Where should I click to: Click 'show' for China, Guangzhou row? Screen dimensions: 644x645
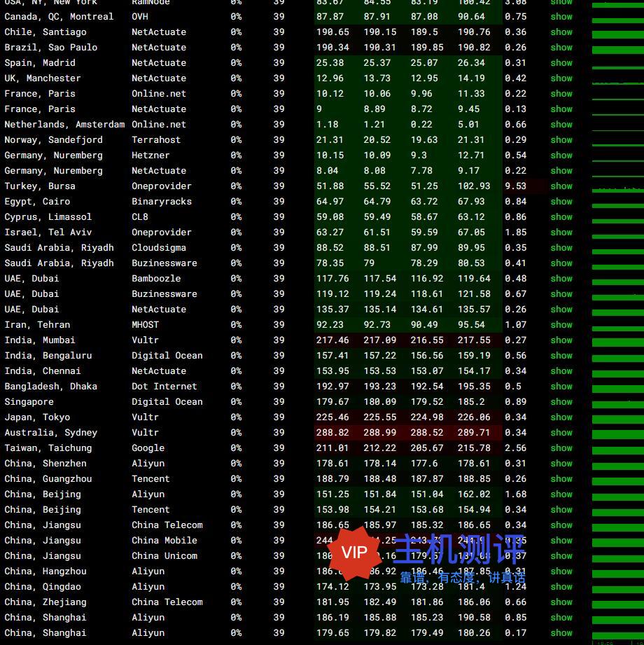point(561,479)
